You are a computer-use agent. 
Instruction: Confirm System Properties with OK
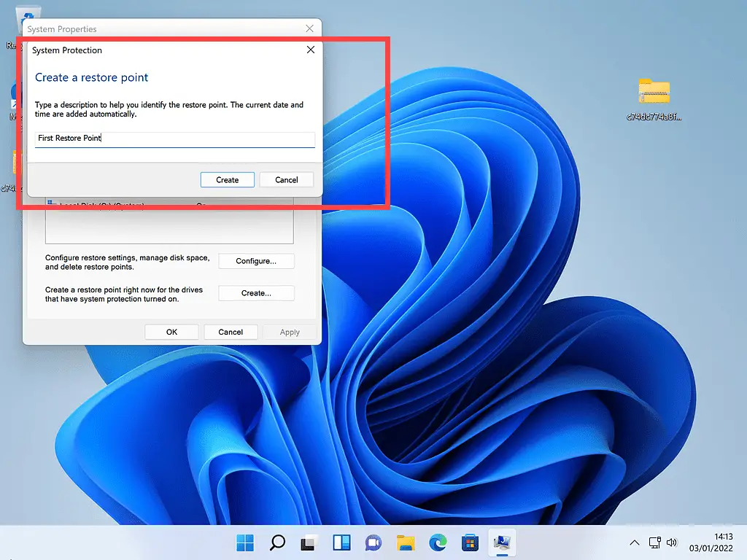pos(171,332)
